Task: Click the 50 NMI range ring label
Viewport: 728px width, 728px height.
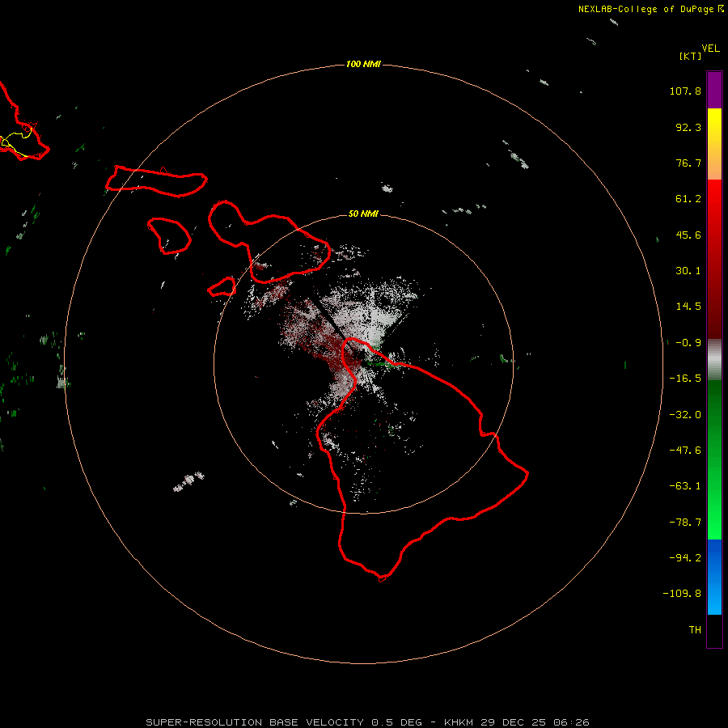Action: 363,214
